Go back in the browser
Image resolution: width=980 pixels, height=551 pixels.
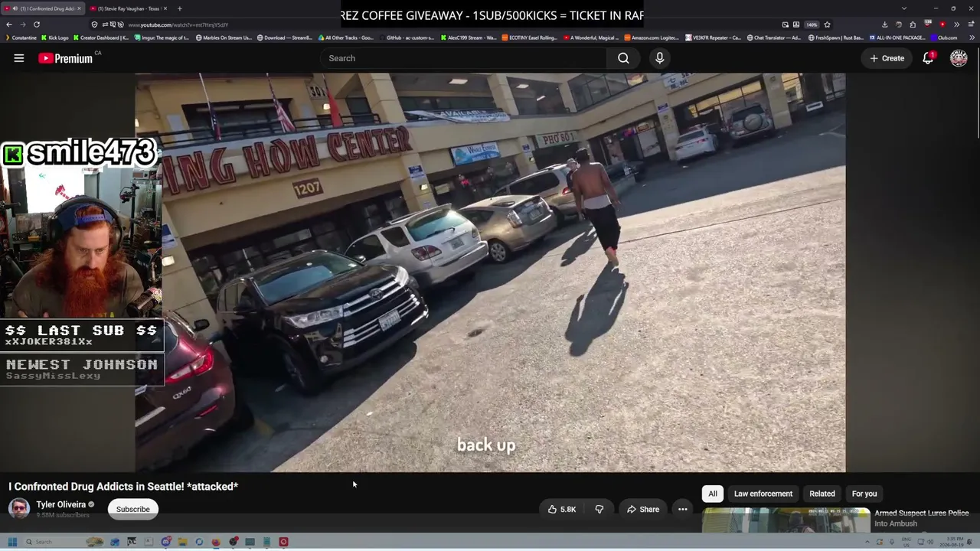9,24
